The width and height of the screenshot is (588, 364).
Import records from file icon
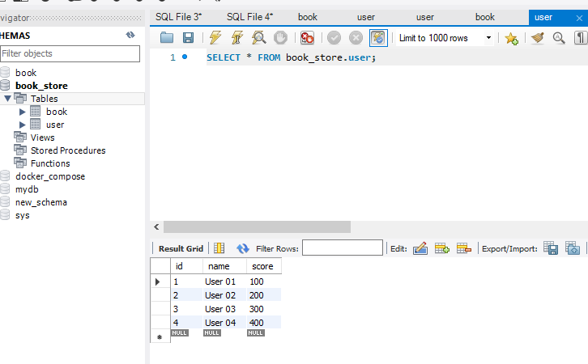573,248
